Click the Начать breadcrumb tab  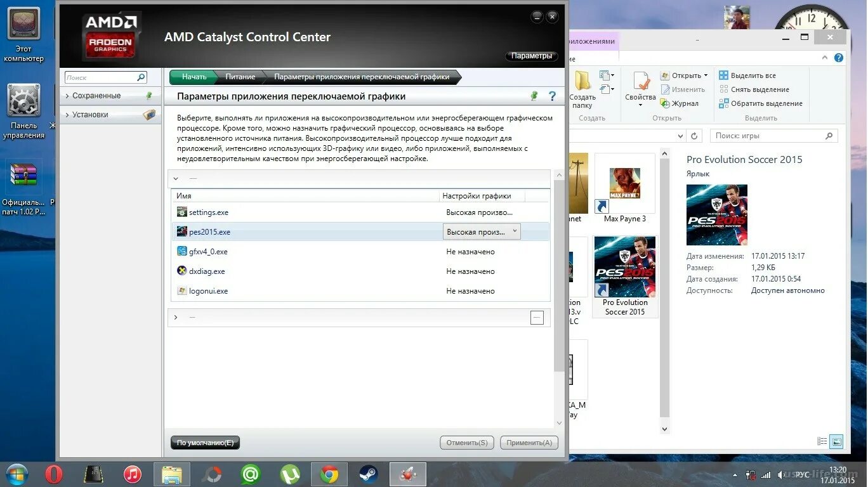(x=194, y=77)
